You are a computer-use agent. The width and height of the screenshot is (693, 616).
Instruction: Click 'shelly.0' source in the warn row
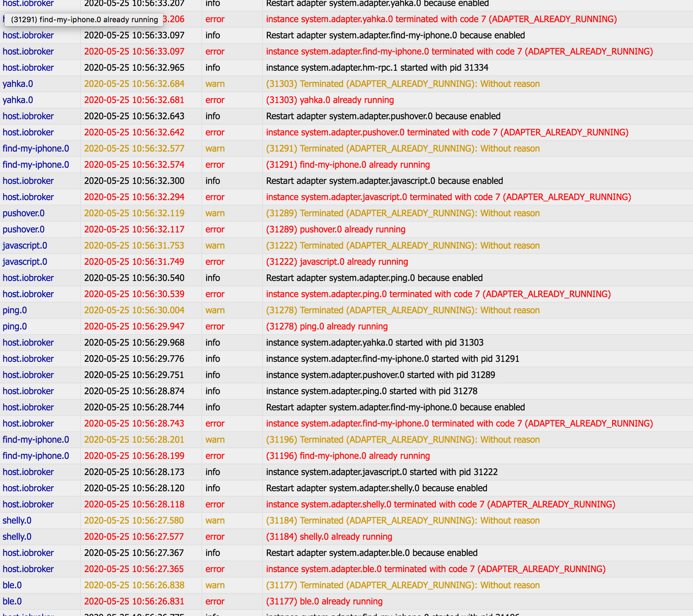coord(17,520)
